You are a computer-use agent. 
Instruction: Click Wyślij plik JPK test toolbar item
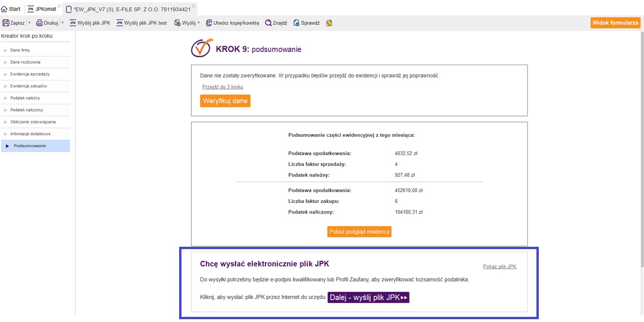141,23
